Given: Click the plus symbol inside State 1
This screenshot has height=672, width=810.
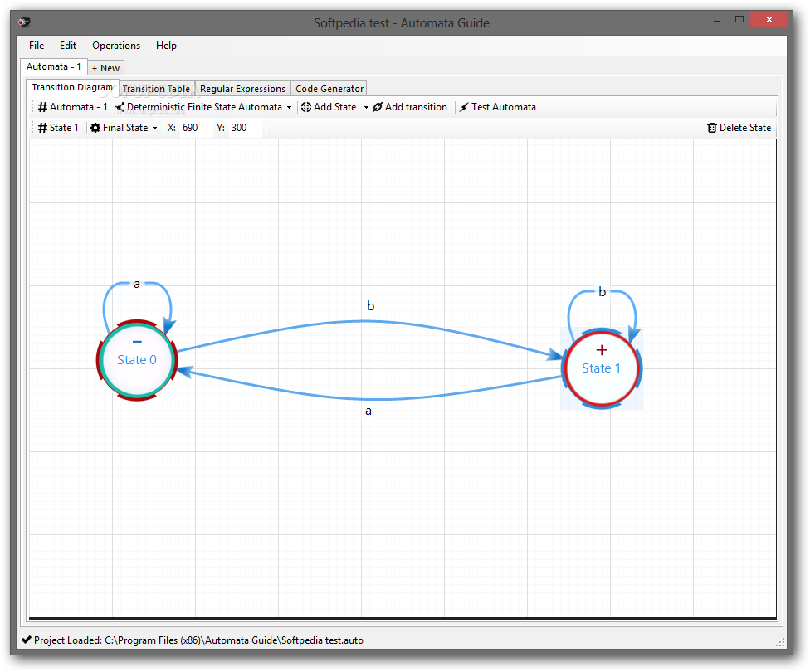Looking at the screenshot, I should pyautogui.click(x=602, y=350).
